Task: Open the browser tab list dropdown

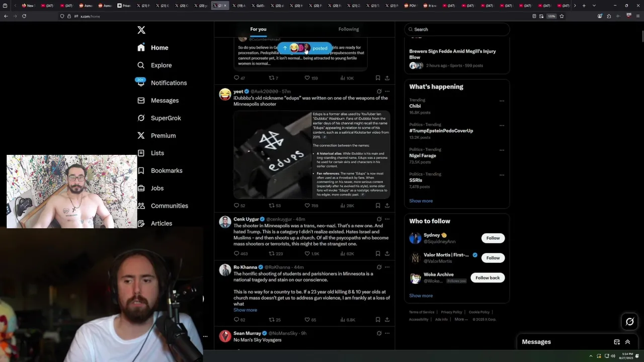Action: pos(594,6)
